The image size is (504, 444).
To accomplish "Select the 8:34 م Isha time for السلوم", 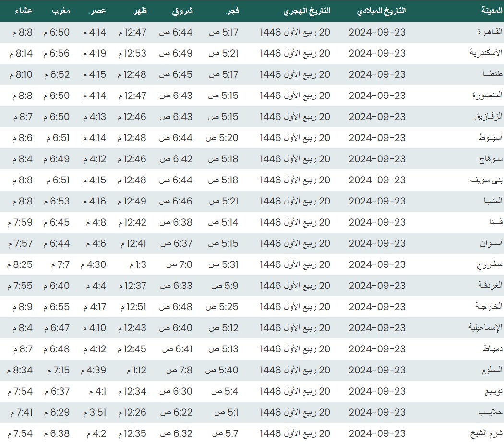I will [20, 370].
